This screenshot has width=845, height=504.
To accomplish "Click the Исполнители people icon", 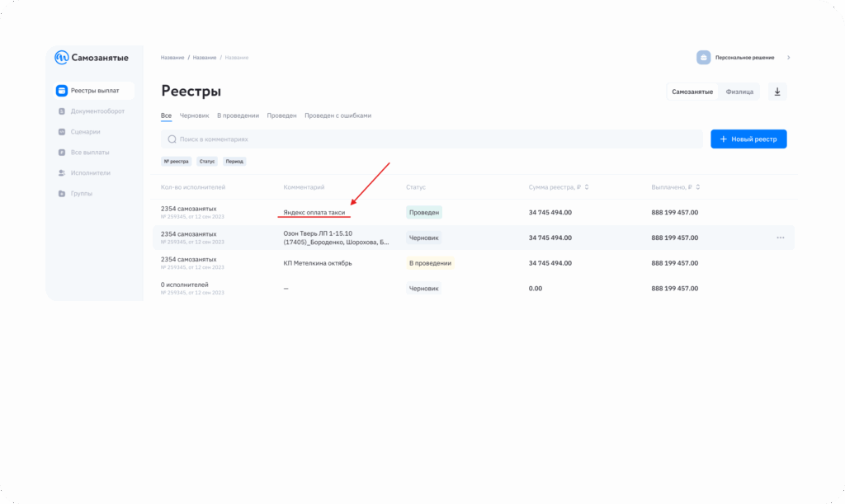I will pyautogui.click(x=62, y=173).
